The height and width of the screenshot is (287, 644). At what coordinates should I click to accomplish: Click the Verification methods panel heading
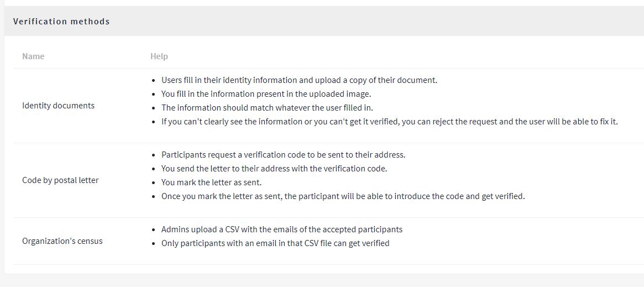pyautogui.click(x=61, y=22)
